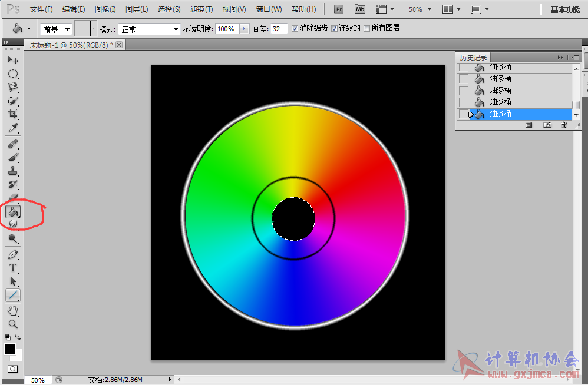588x385 pixels.
Task: Select the Zoom magnifier tool
Action: click(x=13, y=324)
